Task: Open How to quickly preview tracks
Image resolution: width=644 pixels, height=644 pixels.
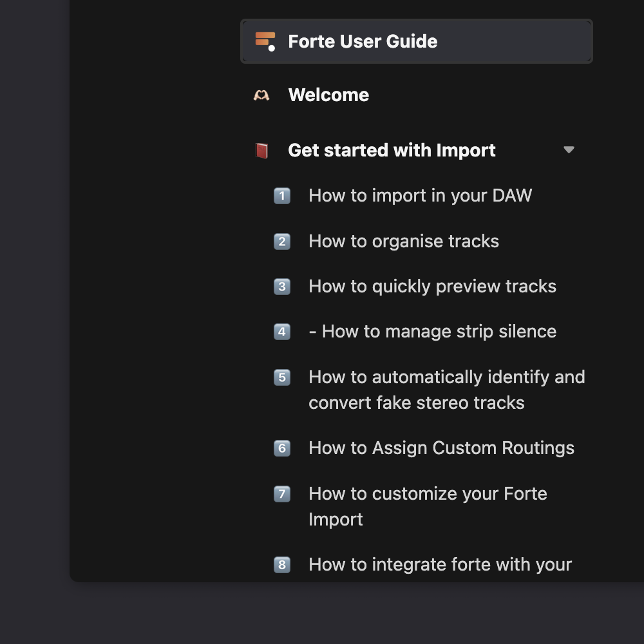Action: pyautogui.click(x=433, y=287)
